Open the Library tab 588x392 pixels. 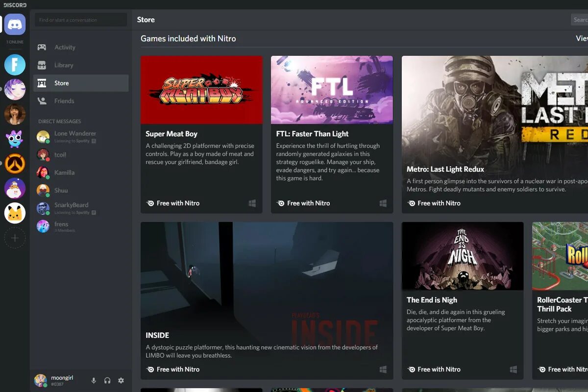coord(81,65)
